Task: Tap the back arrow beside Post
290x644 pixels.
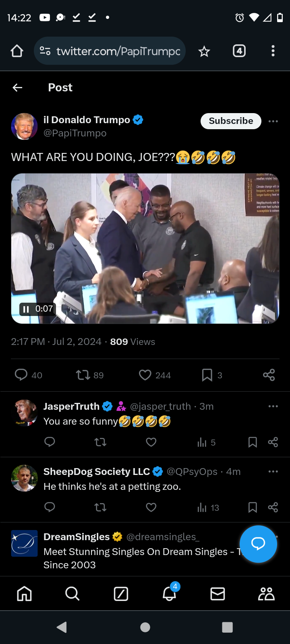Action: 17,87
